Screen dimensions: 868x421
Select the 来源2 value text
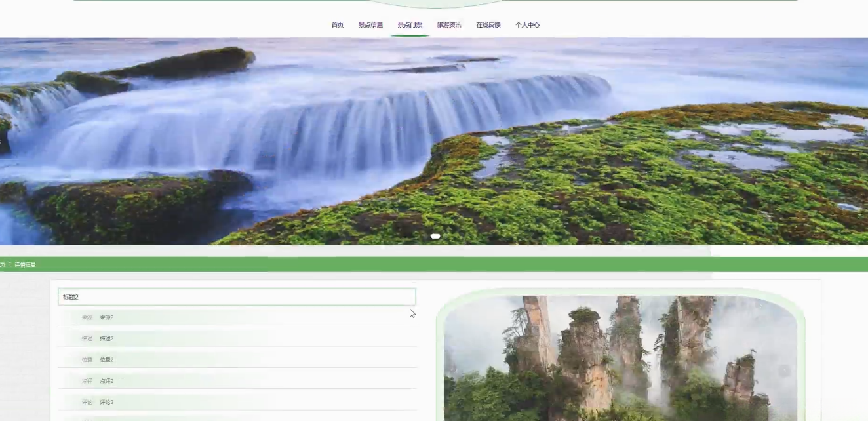point(107,317)
